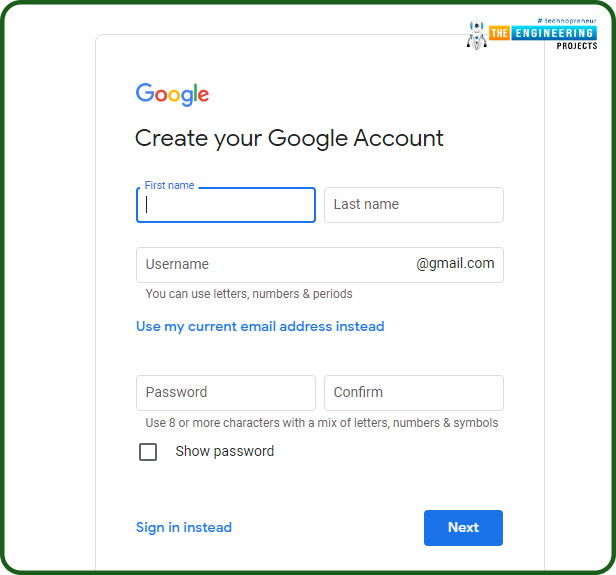This screenshot has width=616, height=575.
Task: Click the orange THE badge in watermark
Action: 499,33
